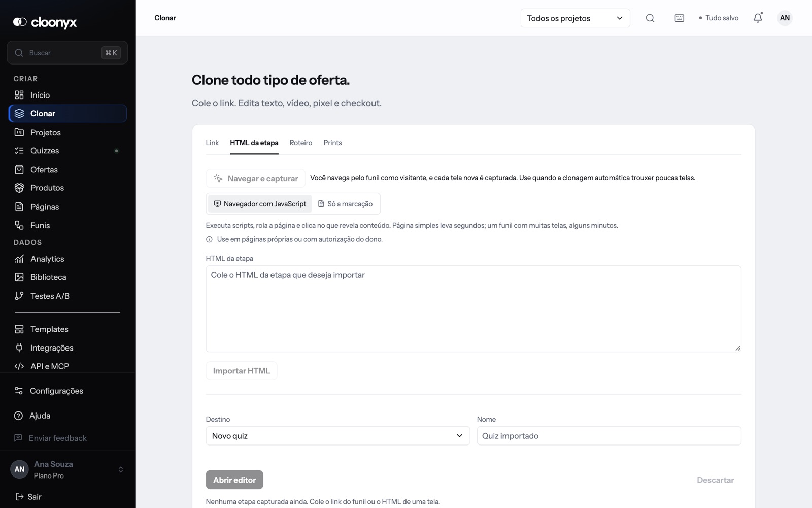The width and height of the screenshot is (812, 508).
Task: Open the notifications bell
Action: pyautogui.click(x=758, y=18)
